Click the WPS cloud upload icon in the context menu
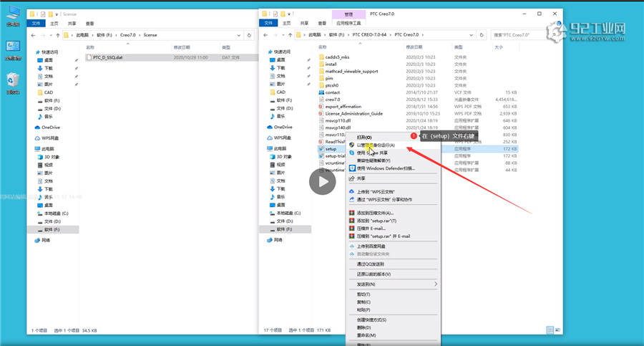 (x=351, y=192)
